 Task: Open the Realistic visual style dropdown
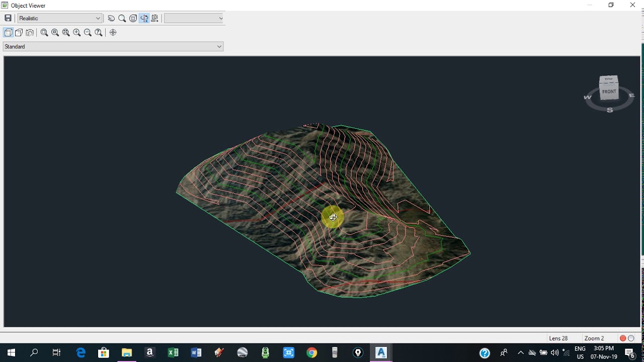coord(60,18)
